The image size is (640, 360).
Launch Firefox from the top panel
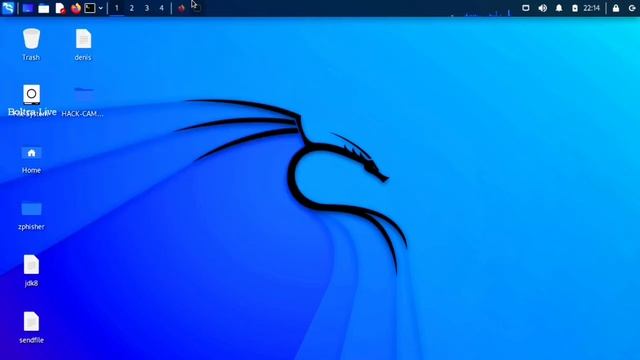(x=76, y=8)
